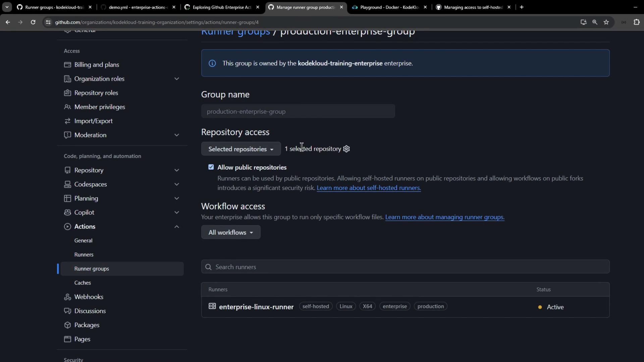Image resolution: width=644 pixels, height=362 pixels.
Task: Open the Selected repositories dropdown
Action: click(241, 149)
